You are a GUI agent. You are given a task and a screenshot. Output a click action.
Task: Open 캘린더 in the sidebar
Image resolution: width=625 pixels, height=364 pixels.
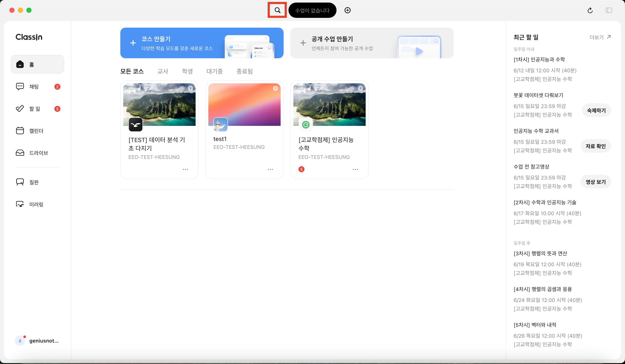[37, 131]
